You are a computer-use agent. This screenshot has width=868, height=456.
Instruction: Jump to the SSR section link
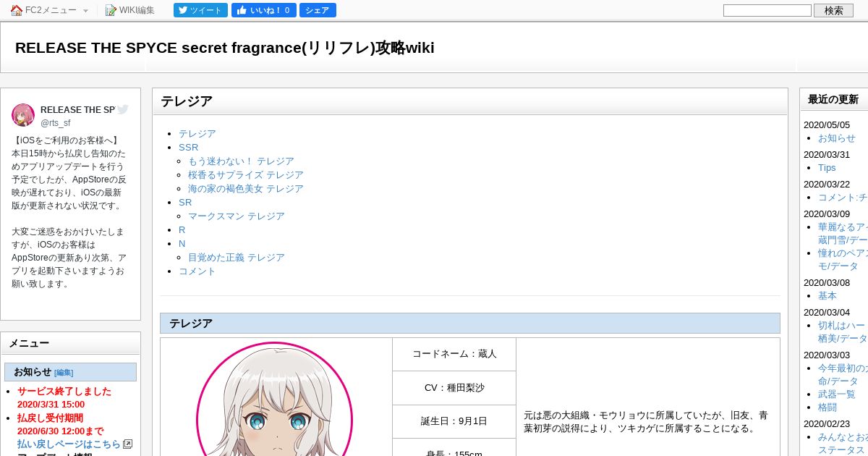(188, 148)
